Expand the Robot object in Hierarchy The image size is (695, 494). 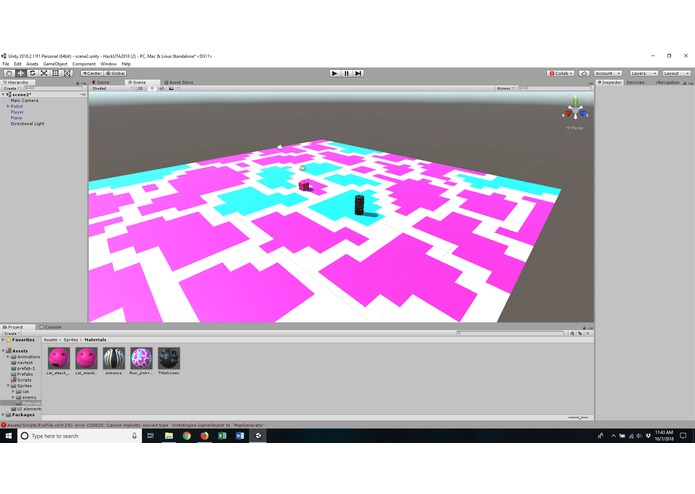click(x=8, y=106)
